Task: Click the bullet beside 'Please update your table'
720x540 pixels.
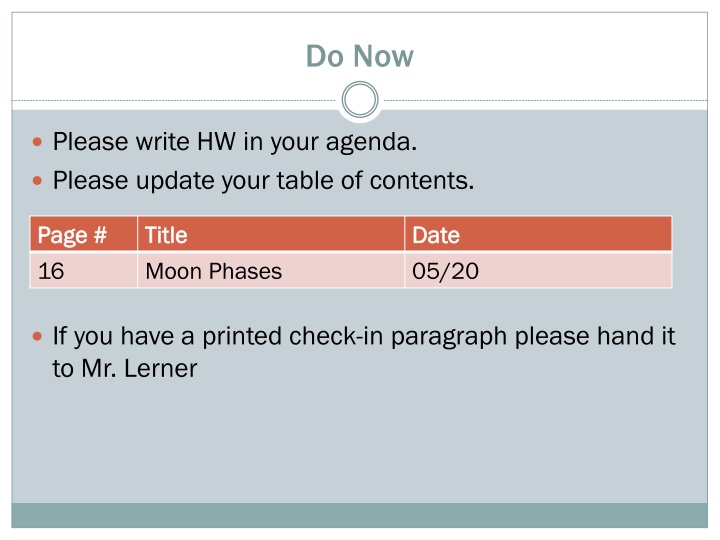Action: coord(38,181)
